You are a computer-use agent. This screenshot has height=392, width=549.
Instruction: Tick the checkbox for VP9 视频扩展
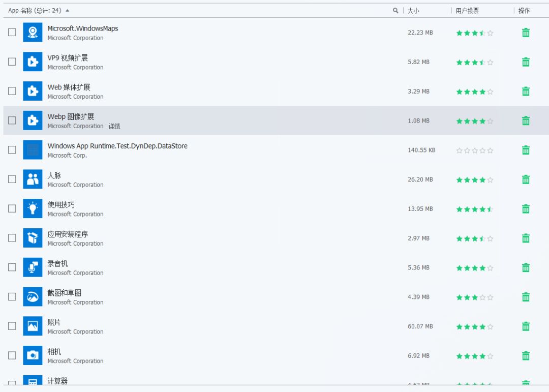(12, 62)
